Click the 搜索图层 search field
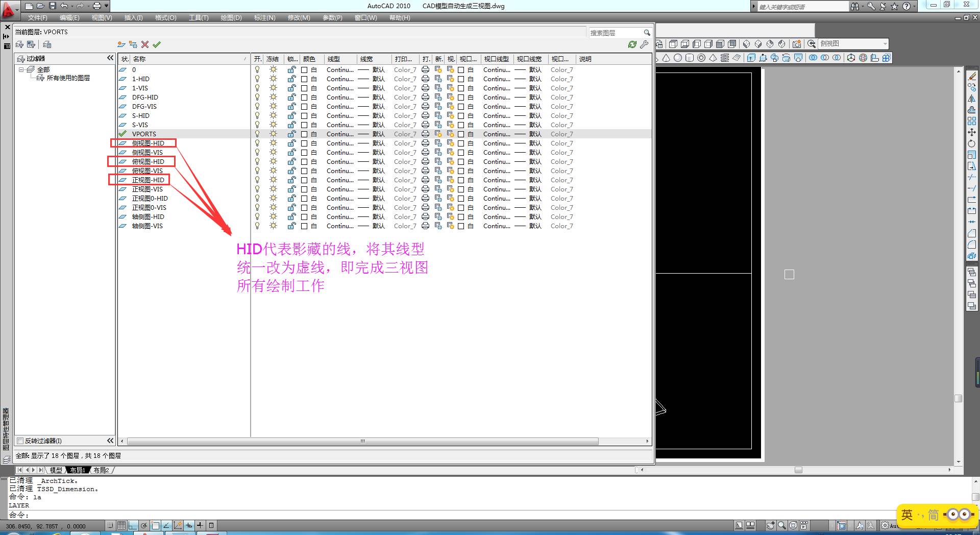This screenshot has width=980, height=535. 616,33
